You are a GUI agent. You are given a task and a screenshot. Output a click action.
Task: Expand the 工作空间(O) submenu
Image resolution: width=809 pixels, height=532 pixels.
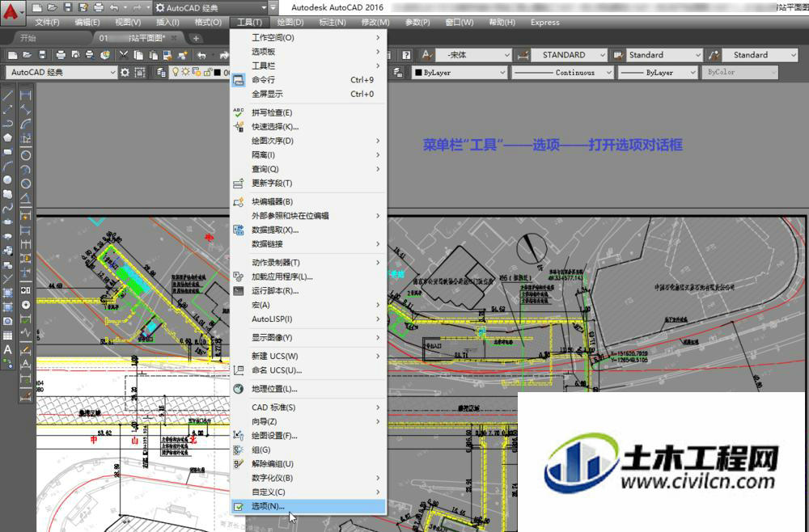(x=308, y=38)
